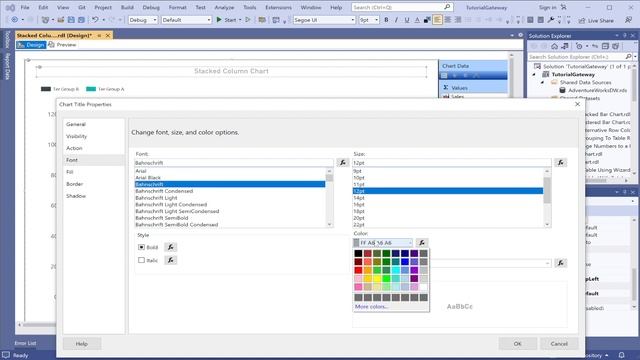Click the Italic toolbar button

396,20
